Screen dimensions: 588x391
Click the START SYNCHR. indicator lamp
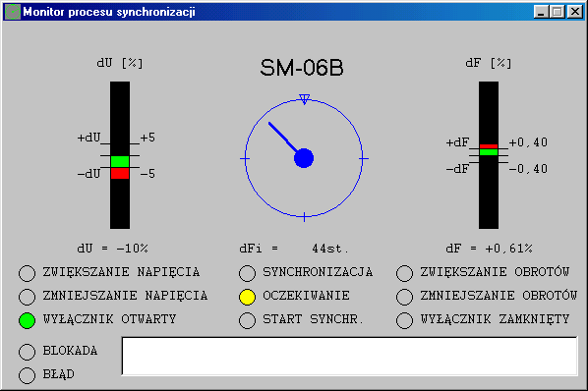tap(247, 320)
